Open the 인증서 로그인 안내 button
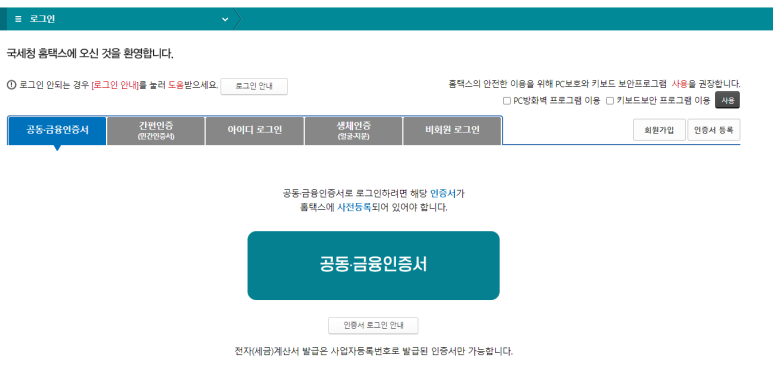 (373, 326)
